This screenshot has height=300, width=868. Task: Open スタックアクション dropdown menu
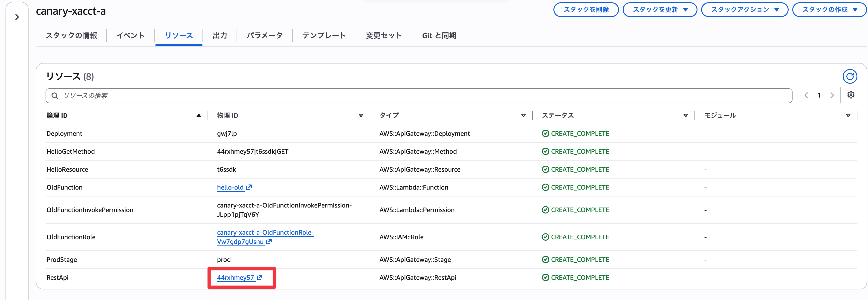click(x=745, y=9)
